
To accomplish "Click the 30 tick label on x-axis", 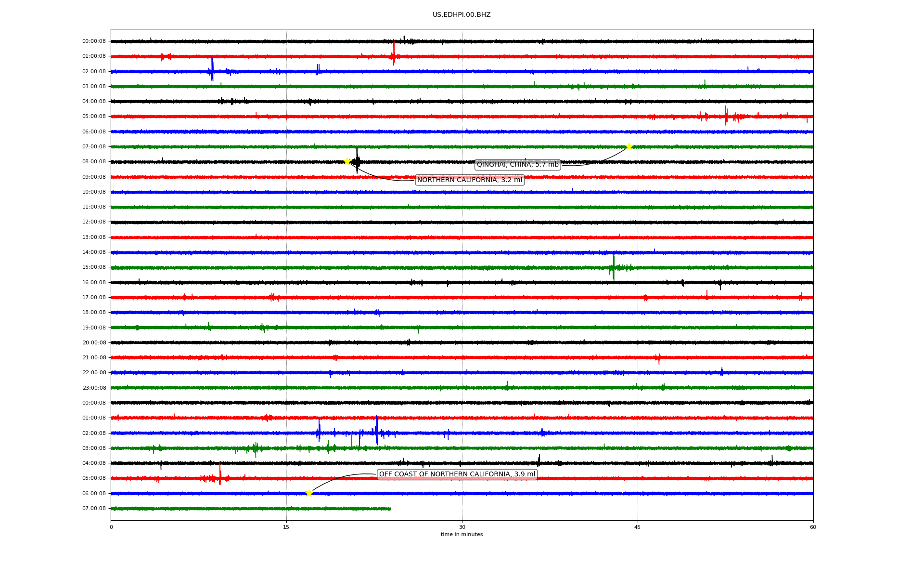I will click(462, 527).
